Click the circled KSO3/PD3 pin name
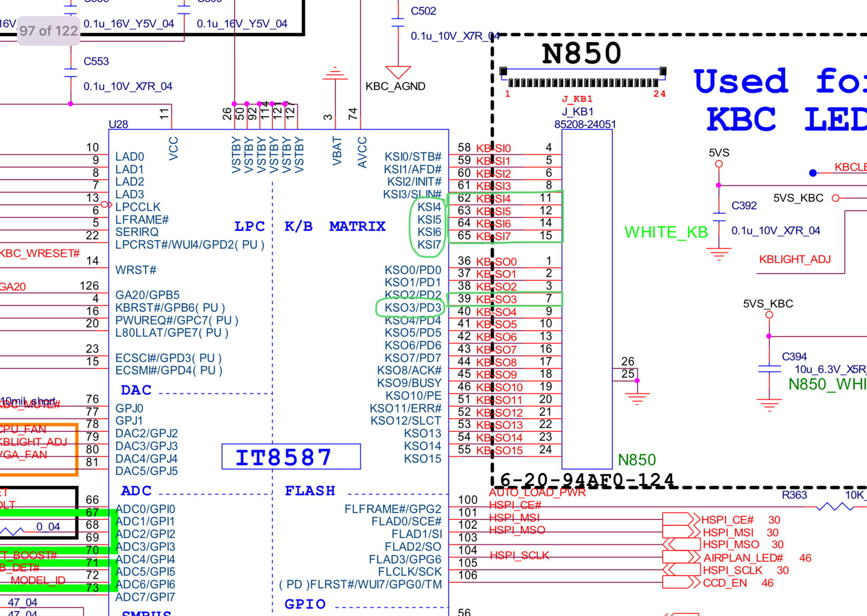 (x=413, y=308)
